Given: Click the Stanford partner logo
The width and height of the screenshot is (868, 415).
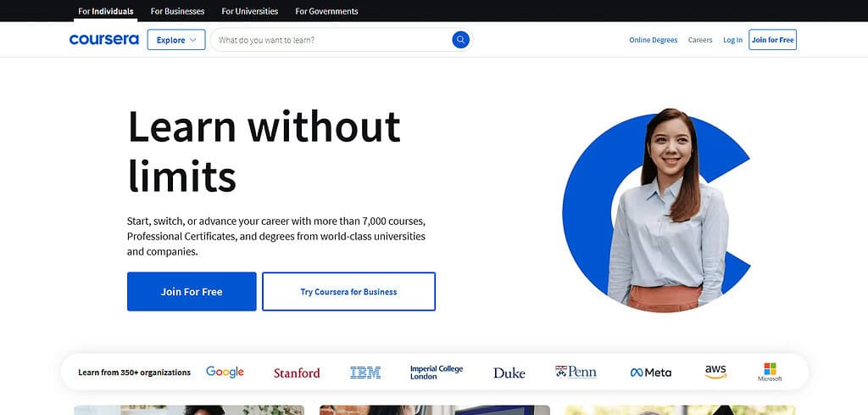Looking at the screenshot, I should coord(297,373).
